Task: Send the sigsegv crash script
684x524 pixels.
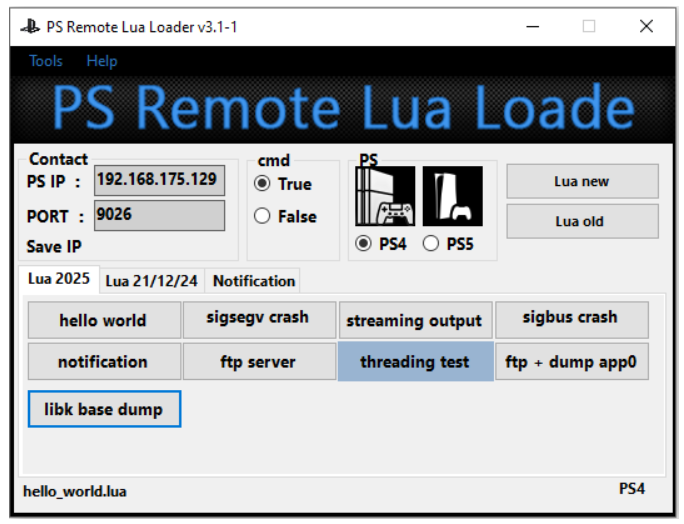Action: (x=260, y=320)
